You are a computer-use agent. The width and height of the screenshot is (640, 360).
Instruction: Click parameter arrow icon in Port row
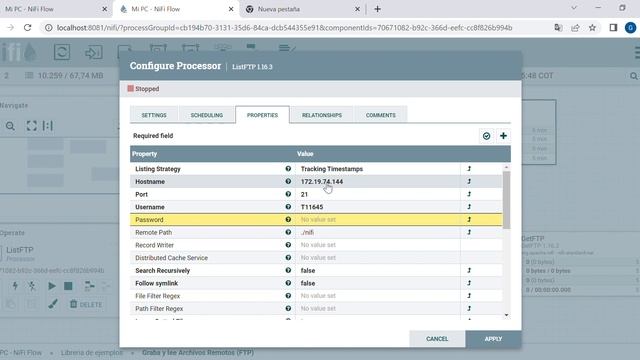pyautogui.click(x=469, y=194)
